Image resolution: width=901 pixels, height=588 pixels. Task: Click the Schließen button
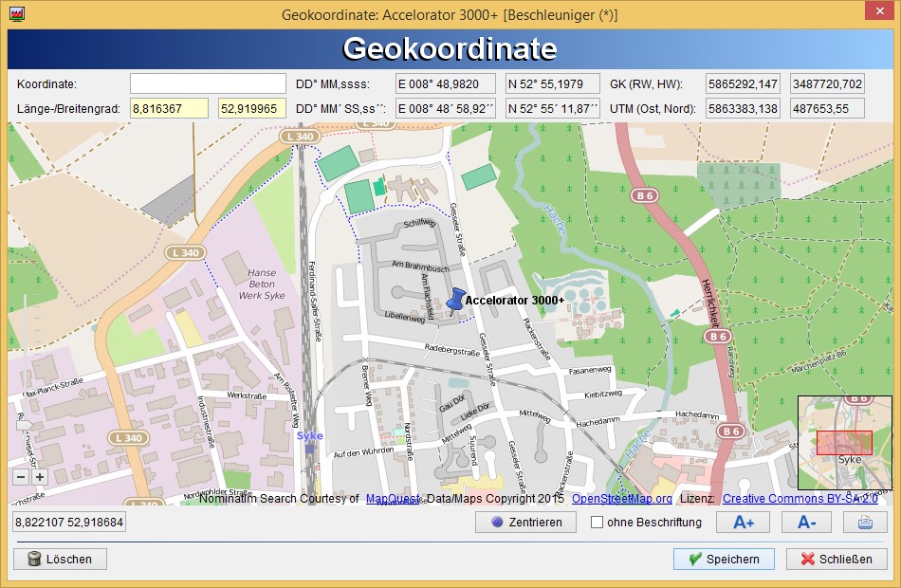(x=837, y=559)
